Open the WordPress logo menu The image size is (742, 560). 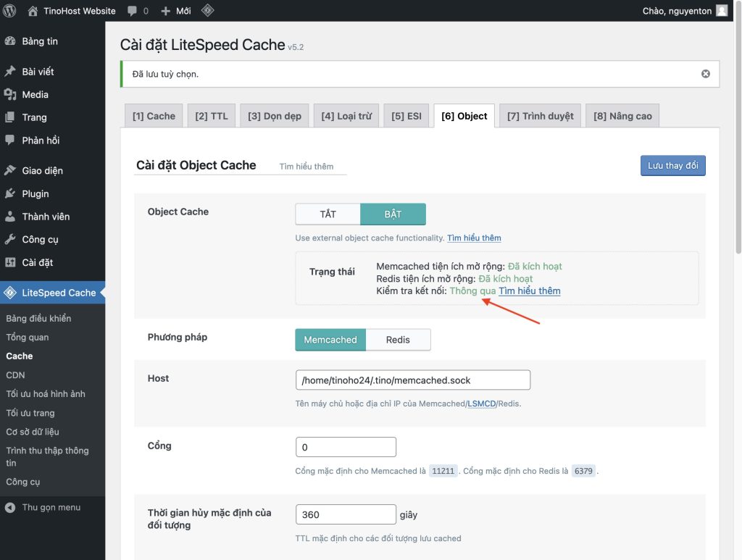(x=9, y=10)
